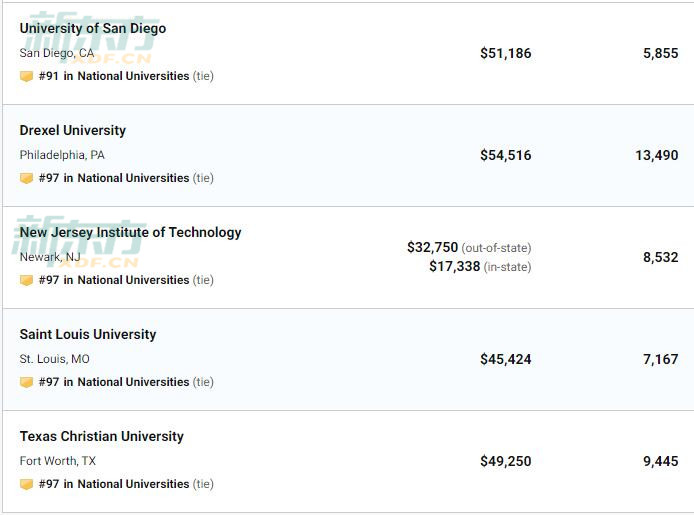The width and height of the screenshot is (694, 515).
Task: Open University of San Diego link
Action: coord(93,28)
